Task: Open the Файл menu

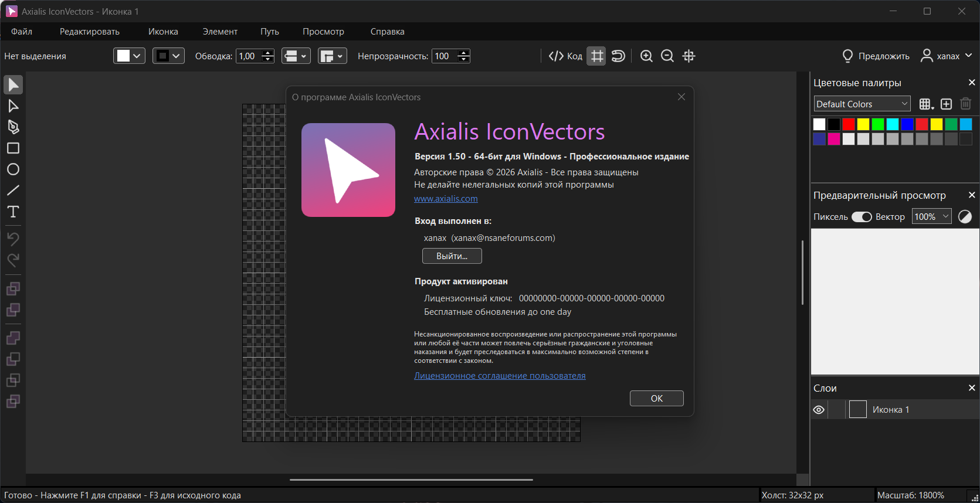Action: [x=22, y=32]
